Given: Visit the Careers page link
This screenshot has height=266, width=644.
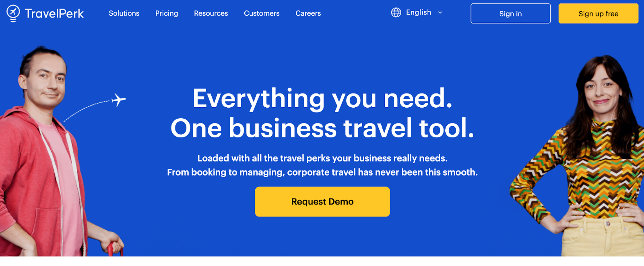Looking at the screenshot, I should [308, 13].
